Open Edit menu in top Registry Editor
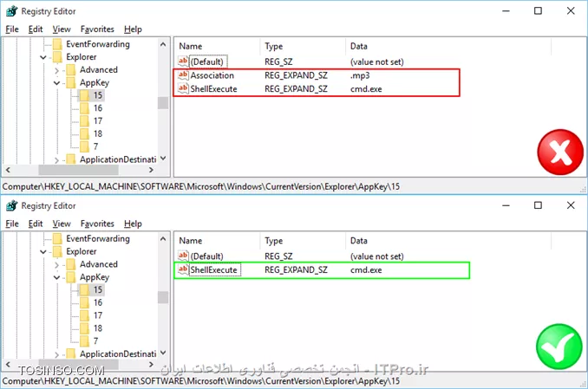This screenshot has width=588, height=389. pos(36,29)
